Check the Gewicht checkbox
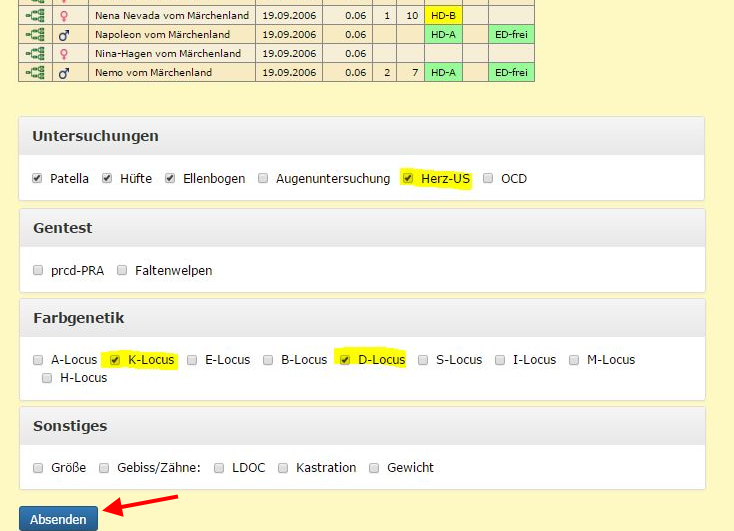 (374, 468)
